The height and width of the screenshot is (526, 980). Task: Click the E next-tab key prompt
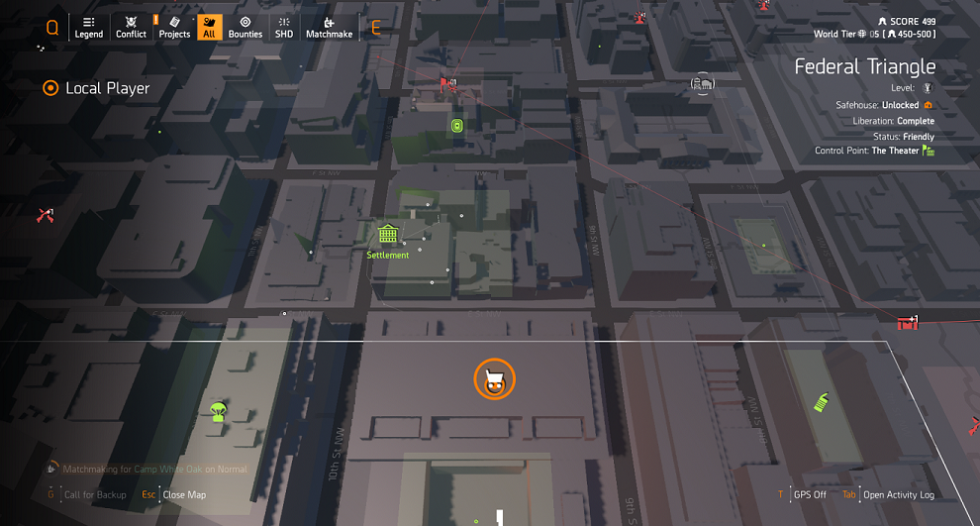click(375, 28)
